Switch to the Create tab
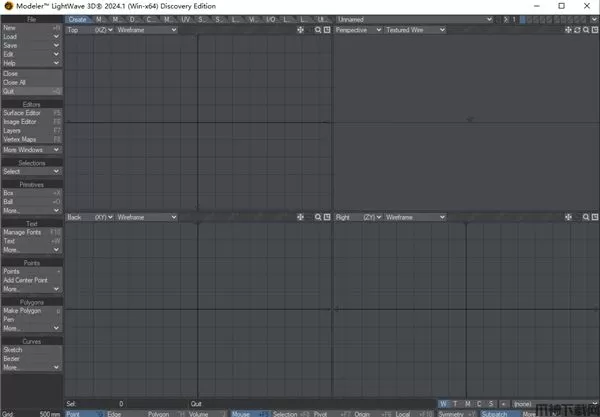The width and height of the screenshot is (600, 417). pyautogui.click(x=78, y=20)
